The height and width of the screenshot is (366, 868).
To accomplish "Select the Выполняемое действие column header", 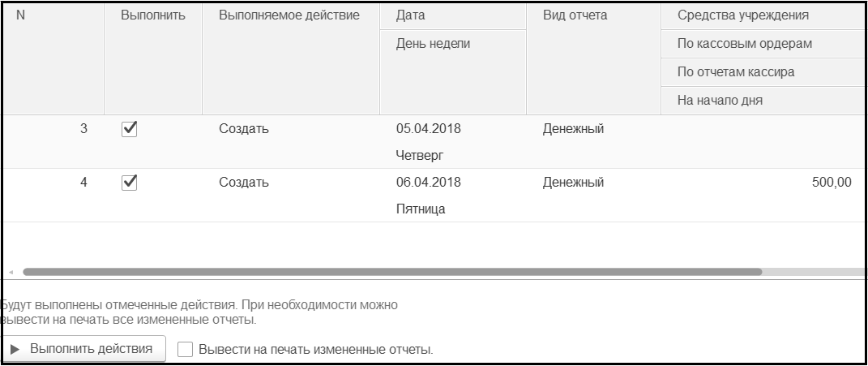I will click(289, 15).
